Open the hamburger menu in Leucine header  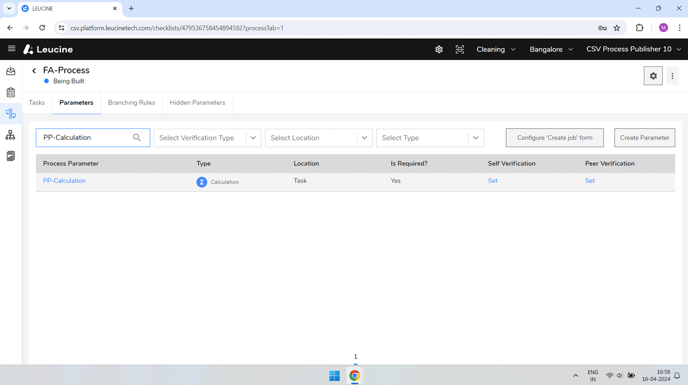coord(11,49)
